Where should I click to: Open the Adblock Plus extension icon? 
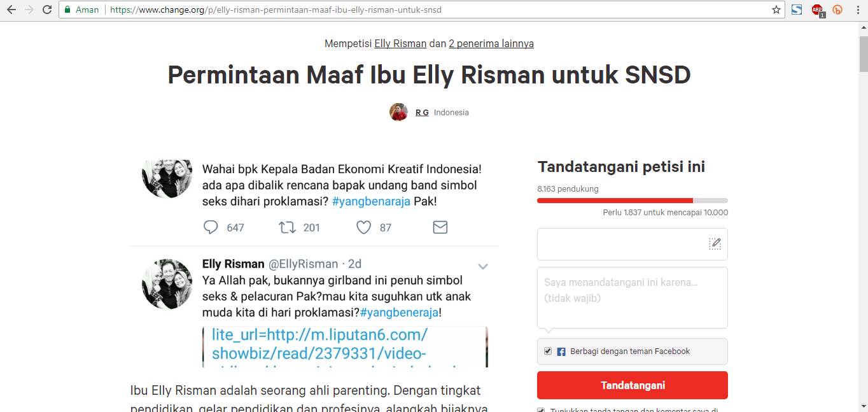(x=817, y=10)
